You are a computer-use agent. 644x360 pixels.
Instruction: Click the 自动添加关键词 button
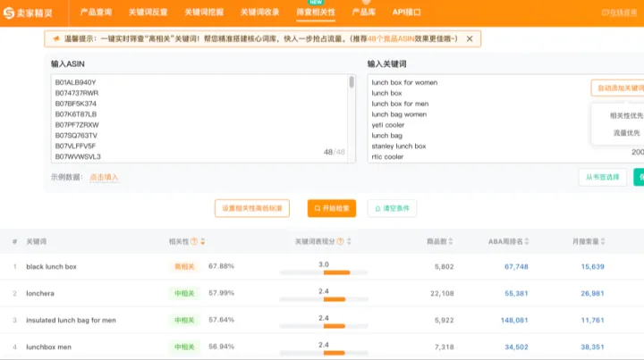pyautogui.click(x=617, y=88)
